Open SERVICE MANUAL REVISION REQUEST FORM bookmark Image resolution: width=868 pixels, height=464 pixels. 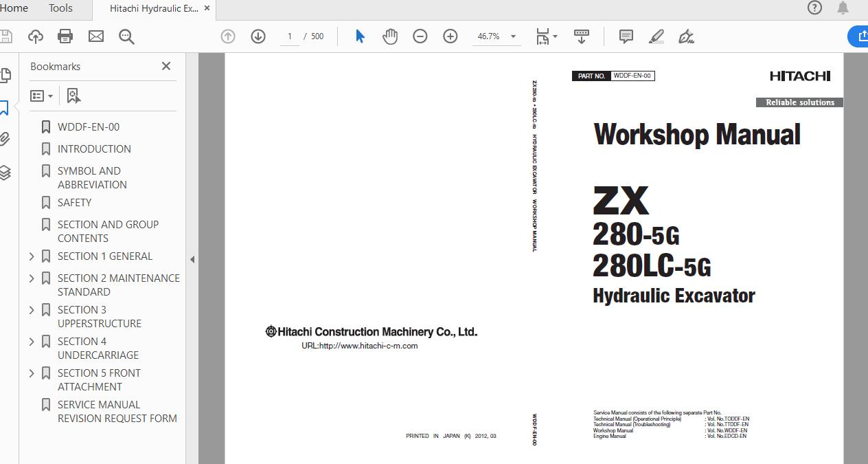click(x=117, y=412)
